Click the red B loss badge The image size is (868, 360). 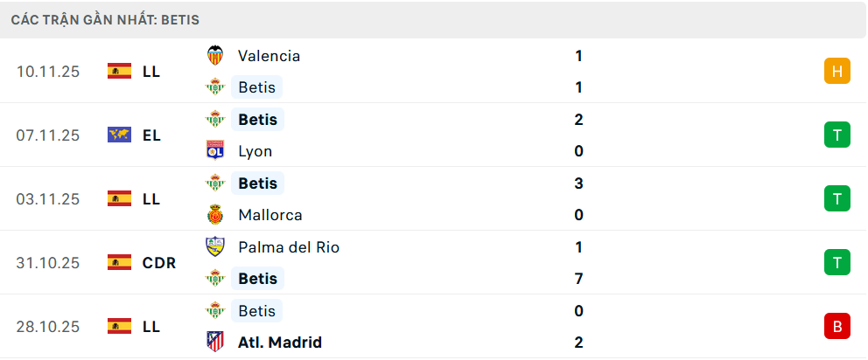(837, 327)
